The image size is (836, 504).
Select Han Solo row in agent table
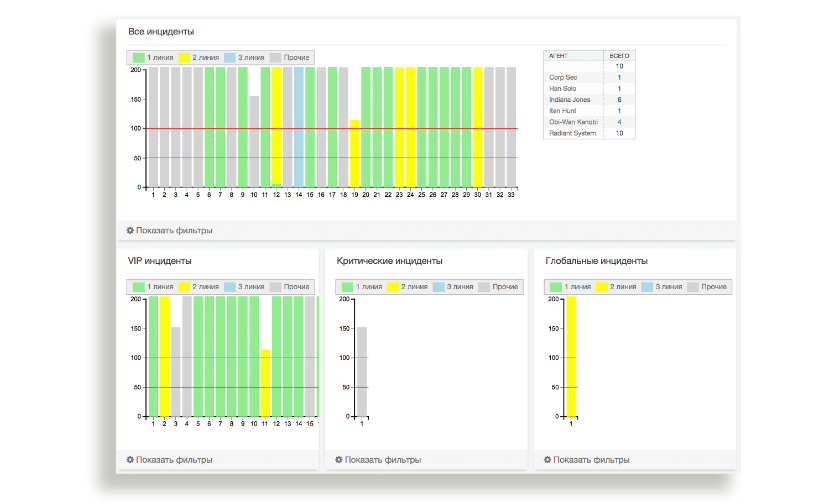[x=563, y=88]
